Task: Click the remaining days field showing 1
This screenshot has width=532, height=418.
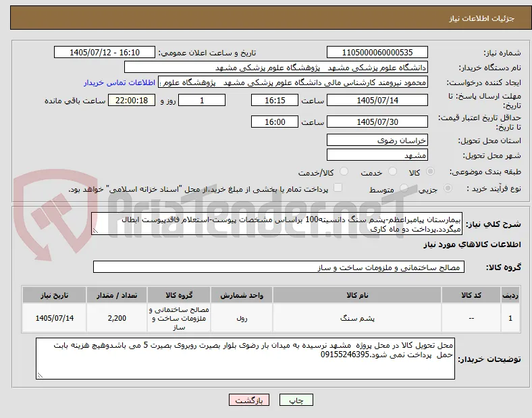Action: pyautogui.click(x=202, y=100)
